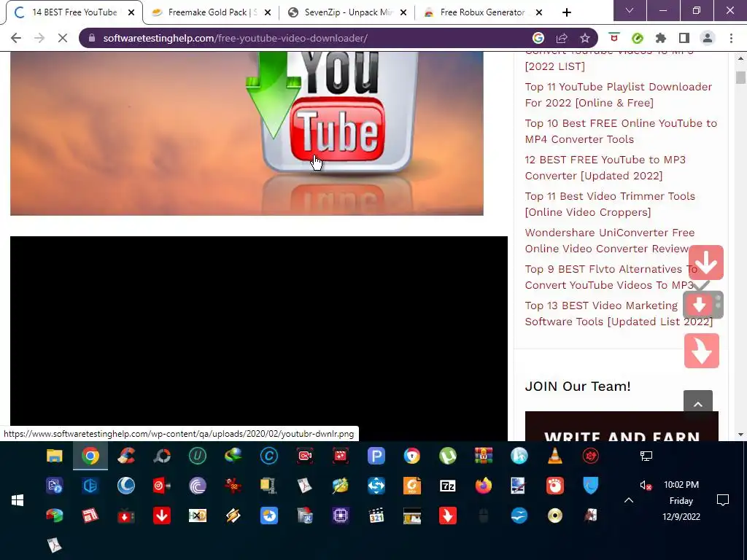This screenshot has width=747, height=560.
Task: Open 12 BEST FREE YouTube to MP3 Converter link
Action: pos(605,168)
